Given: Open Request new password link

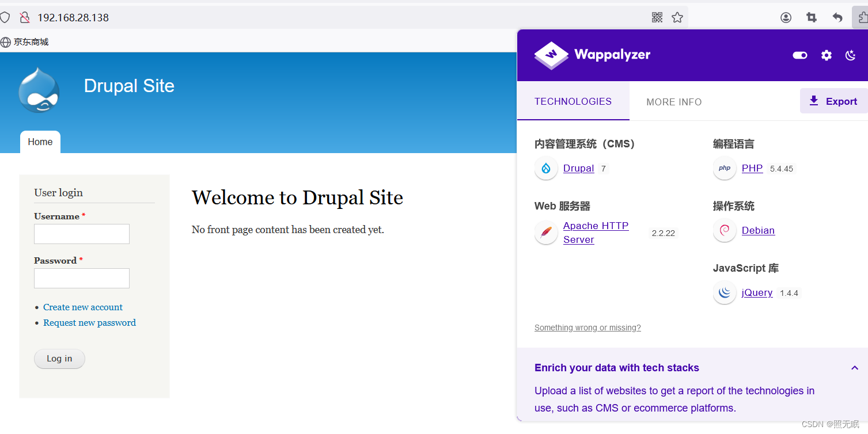Looking at the screenshot, I should tap(89, 323).
